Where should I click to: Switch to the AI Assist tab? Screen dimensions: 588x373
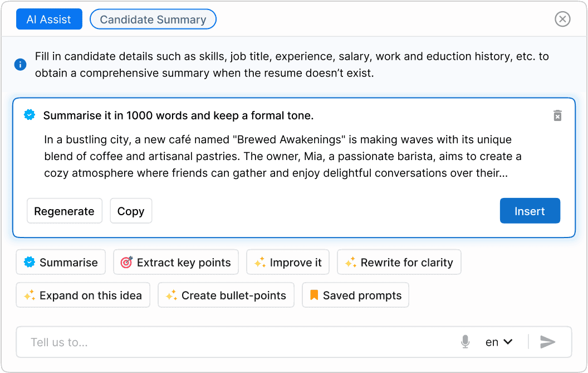[49, 20]
